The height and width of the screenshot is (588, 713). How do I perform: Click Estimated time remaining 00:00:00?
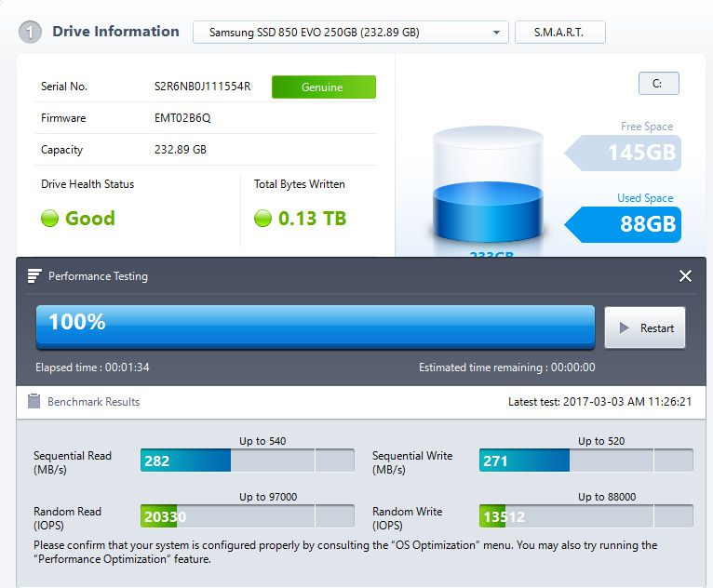point(507,367)
